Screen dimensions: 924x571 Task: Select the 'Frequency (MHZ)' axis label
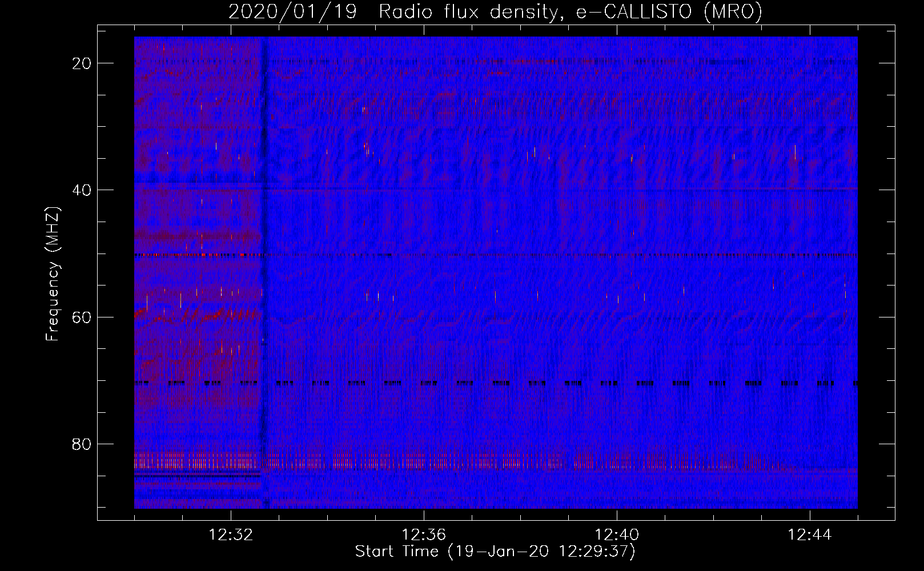point(53,275)
